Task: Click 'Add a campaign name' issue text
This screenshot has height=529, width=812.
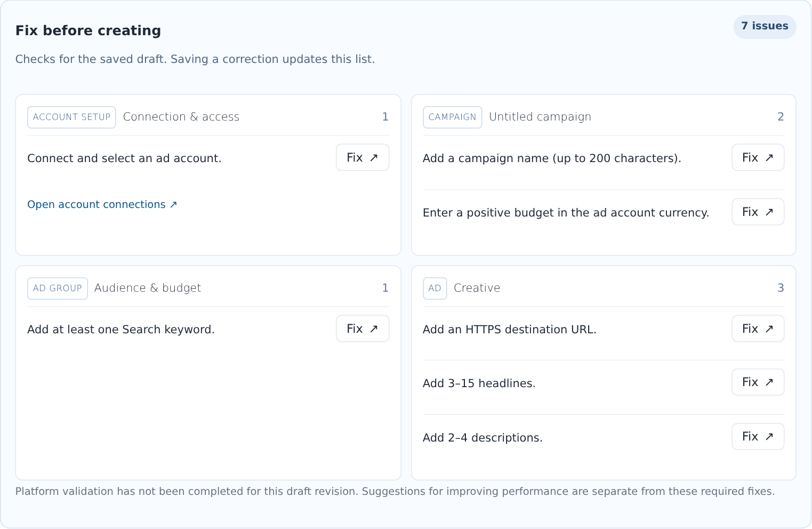Action: [552, 158]
